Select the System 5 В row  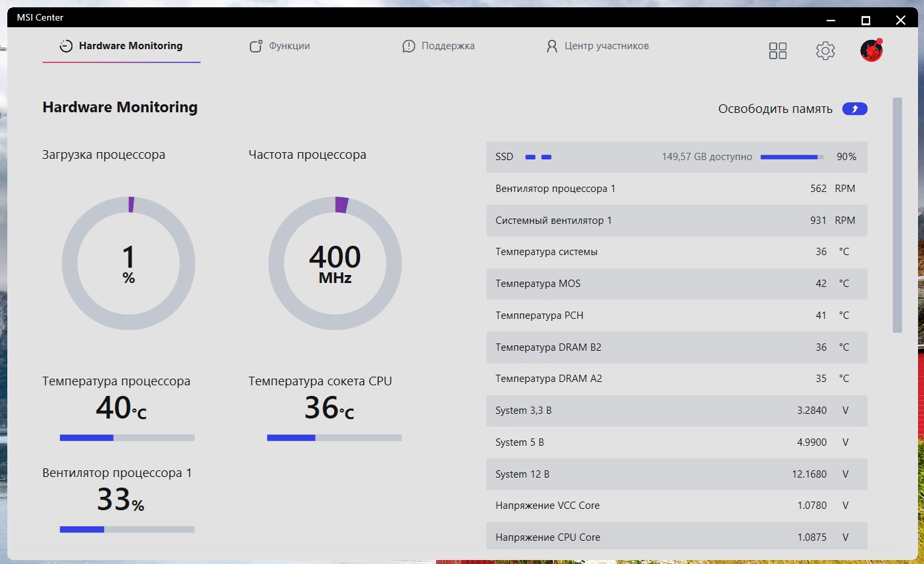(676, 442)
